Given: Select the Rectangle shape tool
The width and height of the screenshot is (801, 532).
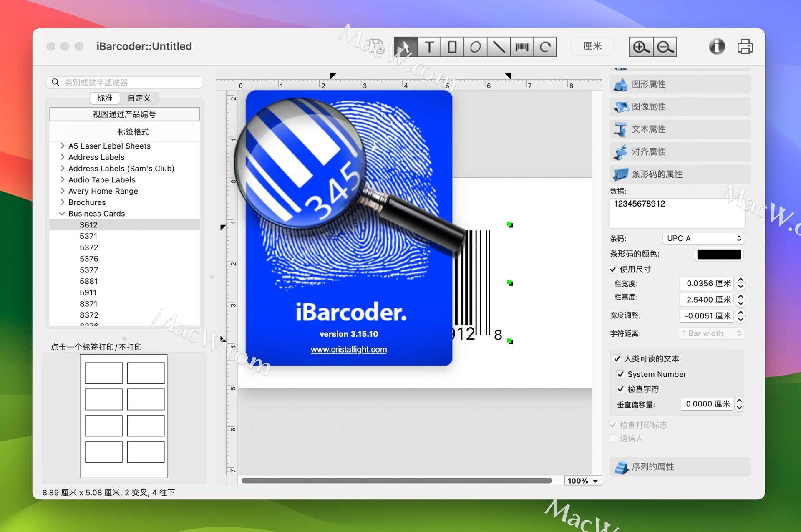Looking at the screenshot, I should [452, 47].
